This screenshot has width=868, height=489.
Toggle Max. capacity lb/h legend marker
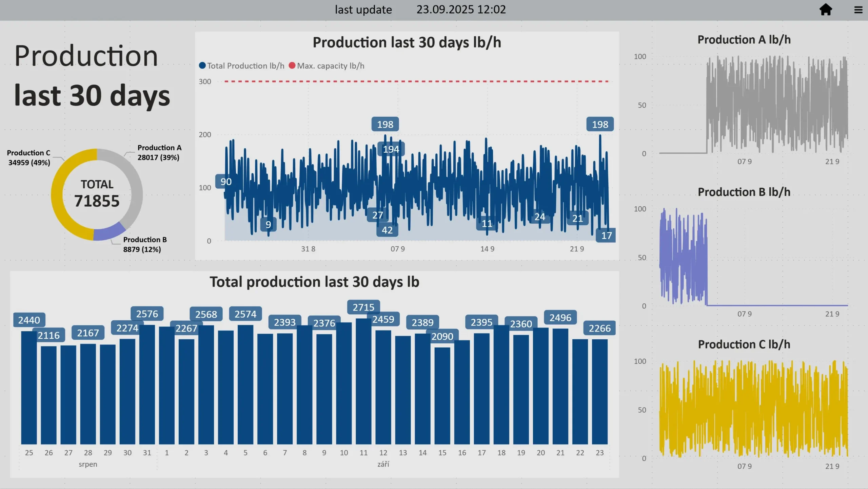click(292, 65)
